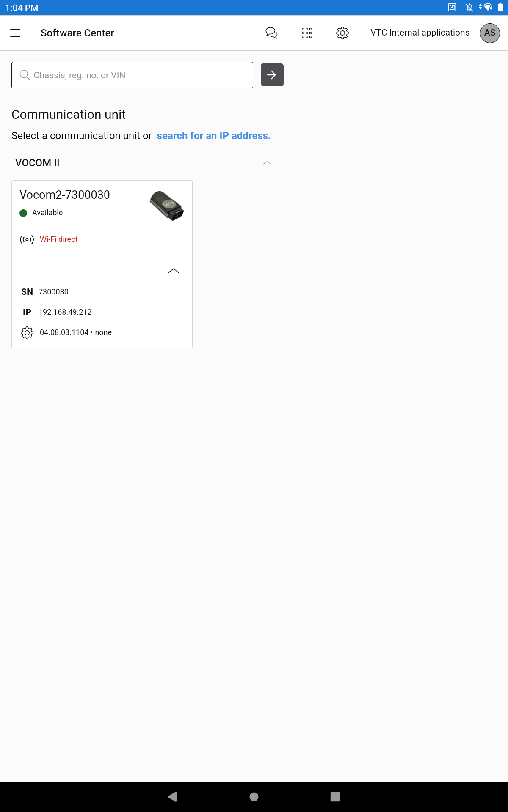
Task: Click the firmware version gear icon
Action: [27, 332]
